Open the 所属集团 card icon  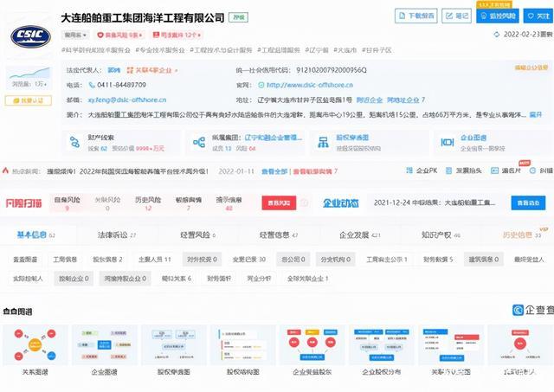point(199,142)
